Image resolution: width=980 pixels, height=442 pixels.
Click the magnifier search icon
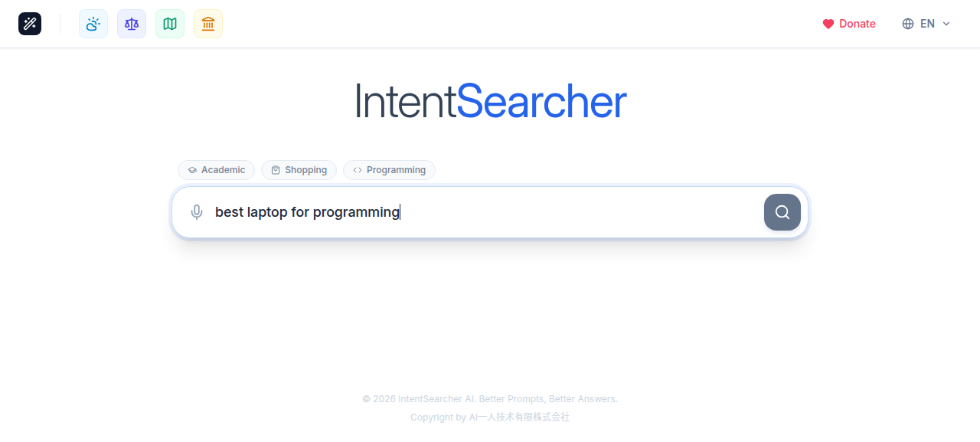point(782,212)
